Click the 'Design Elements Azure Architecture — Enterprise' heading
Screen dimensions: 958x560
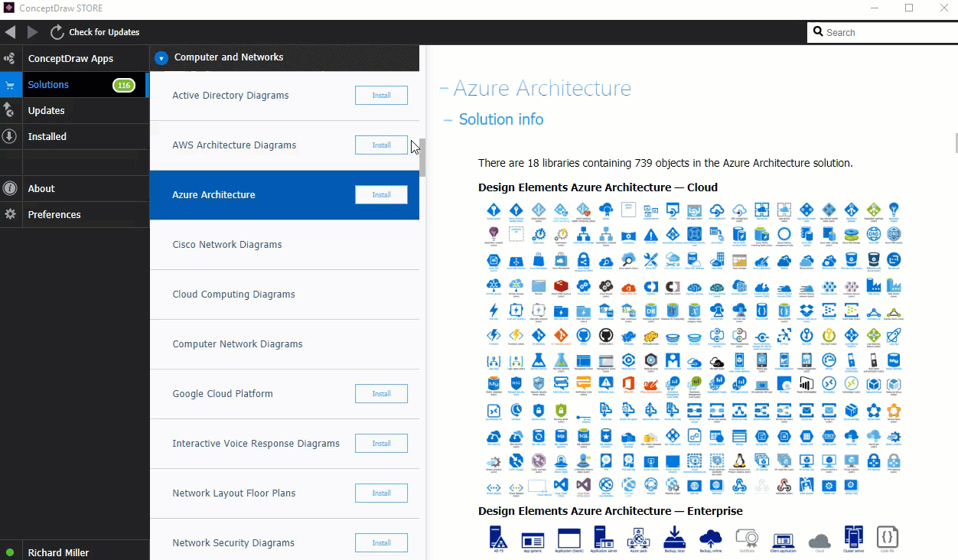click(x=611, y=511)
